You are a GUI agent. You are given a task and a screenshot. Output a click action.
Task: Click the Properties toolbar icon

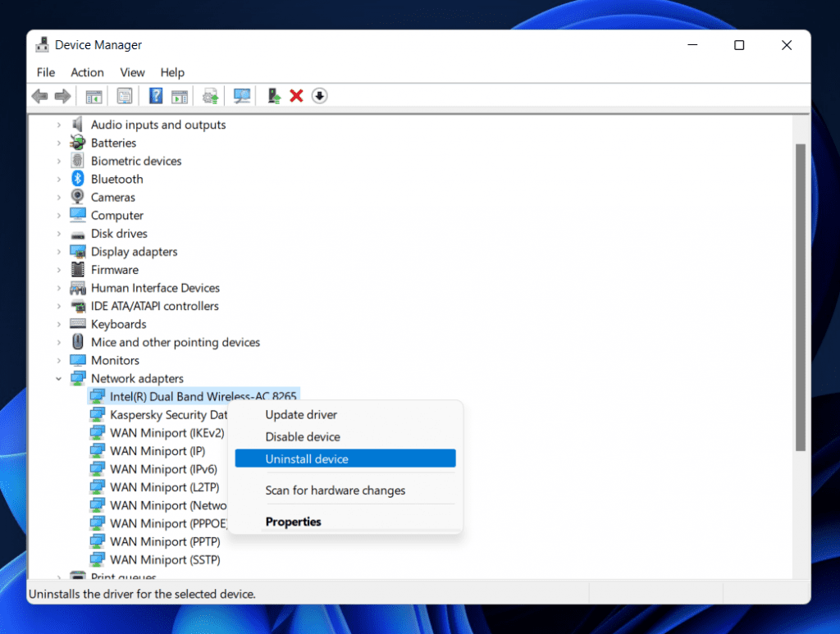pos(125,96)
